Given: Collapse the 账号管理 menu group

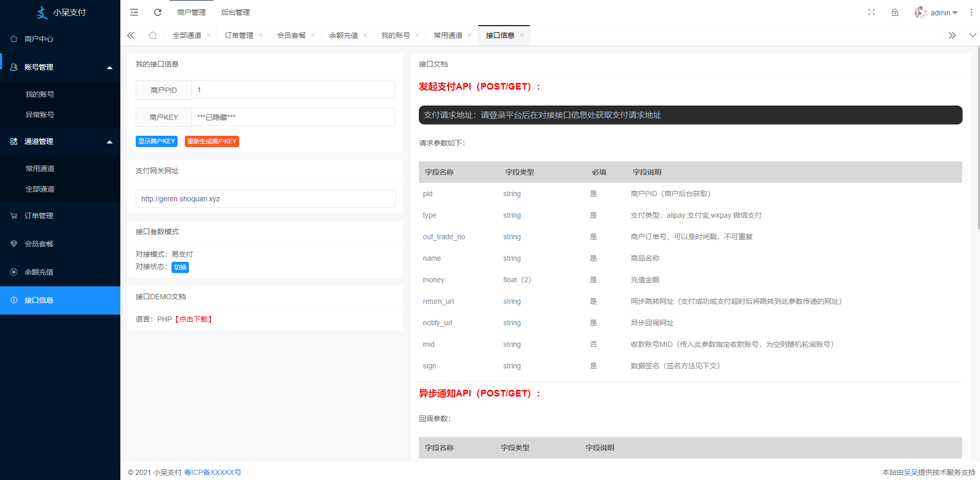Looking at the screenshot, I should point(60,67).
